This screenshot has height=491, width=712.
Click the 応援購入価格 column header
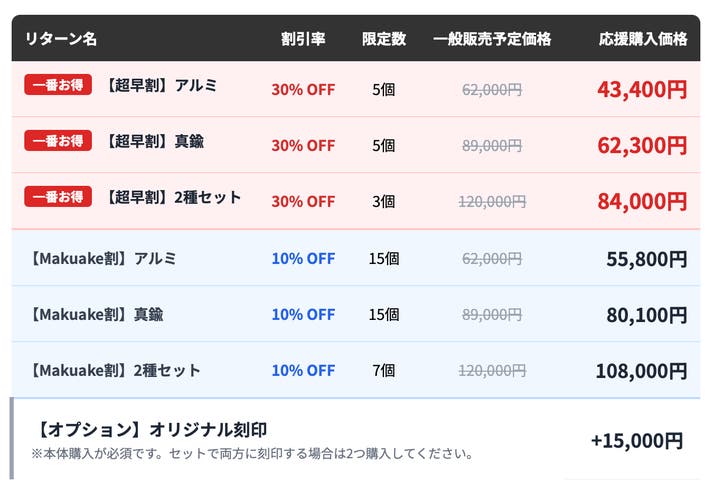pyautogui.click(x=643, y=39)
